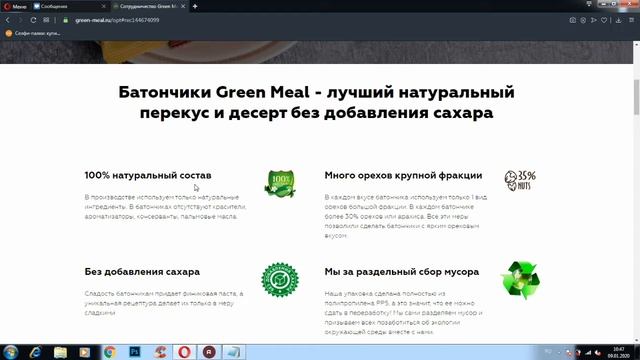Click the green recycling symbol image
Screen dimensions: 640x360
(x=521, y=280)
